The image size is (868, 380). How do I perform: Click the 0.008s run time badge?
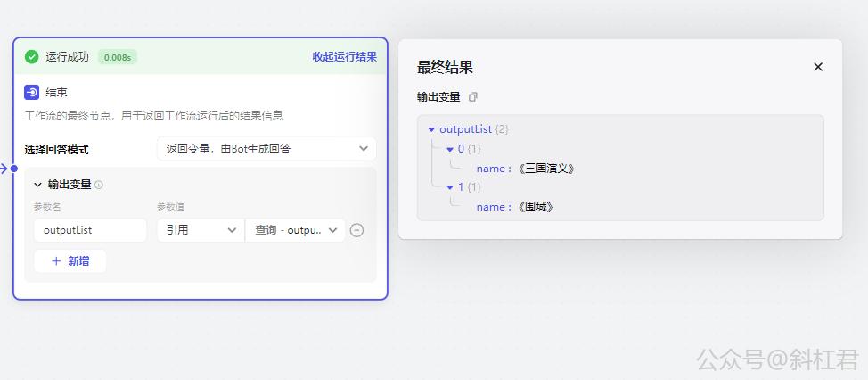click(118, 57)
